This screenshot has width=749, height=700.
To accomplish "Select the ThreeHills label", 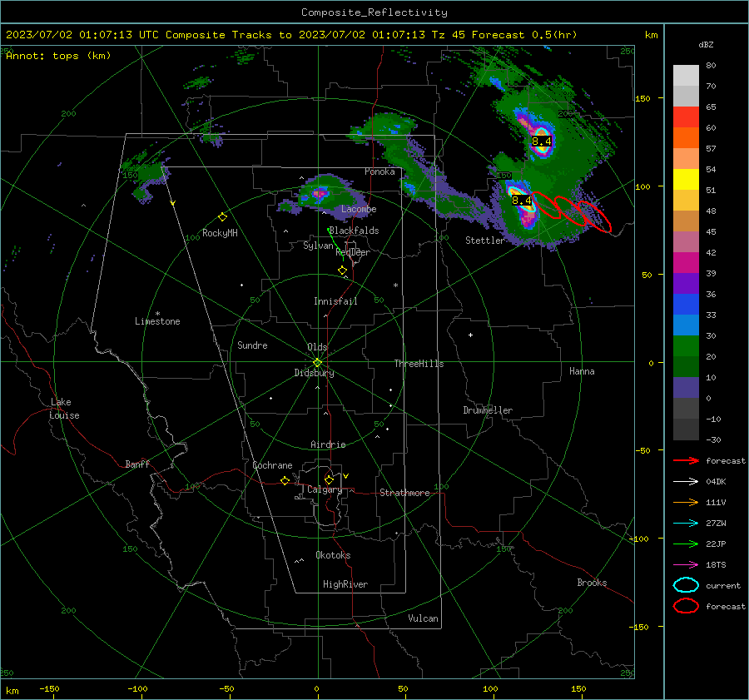I will pos(419,364).
